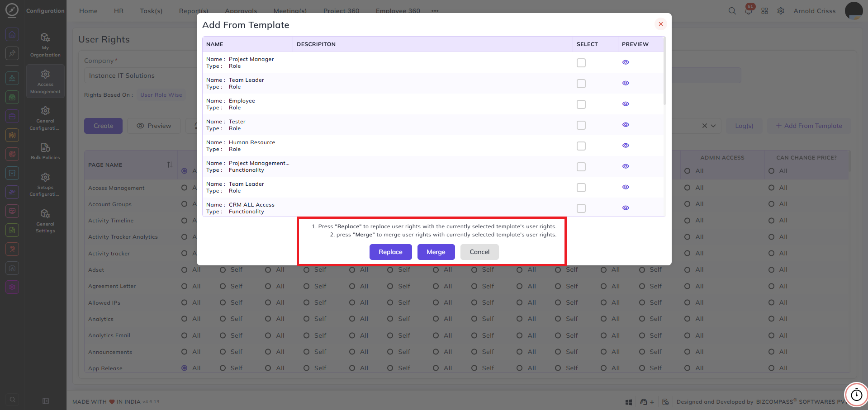
Task: Open Log(s)
Action: pyautogui.click(x=744, y=126)
